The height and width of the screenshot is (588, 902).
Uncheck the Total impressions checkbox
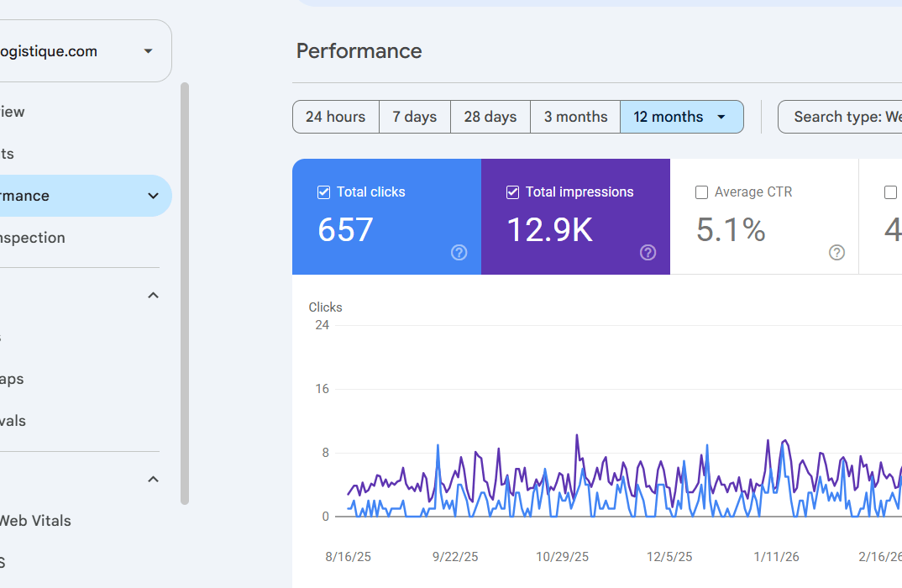(x=512, y=192)
